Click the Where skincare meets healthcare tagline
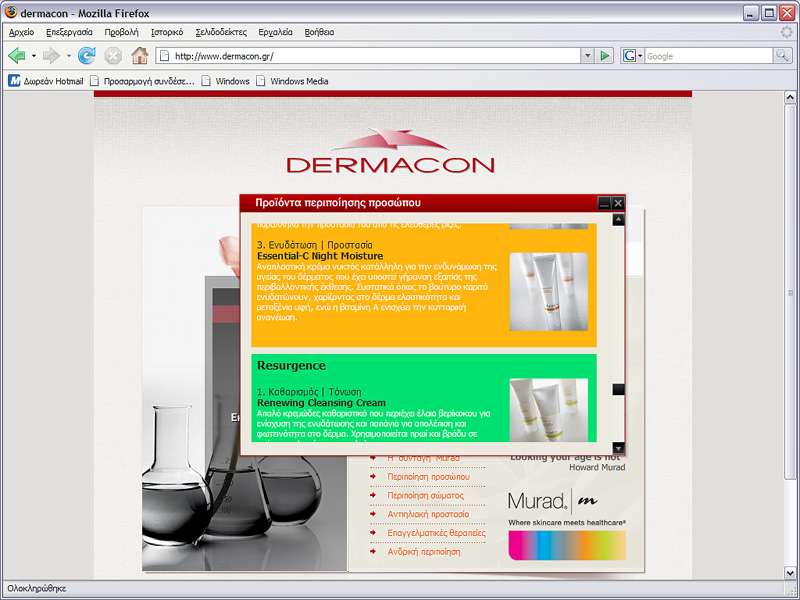Image resolution: width=800 pixels, height=600 pixels. [x=567, y=522]
